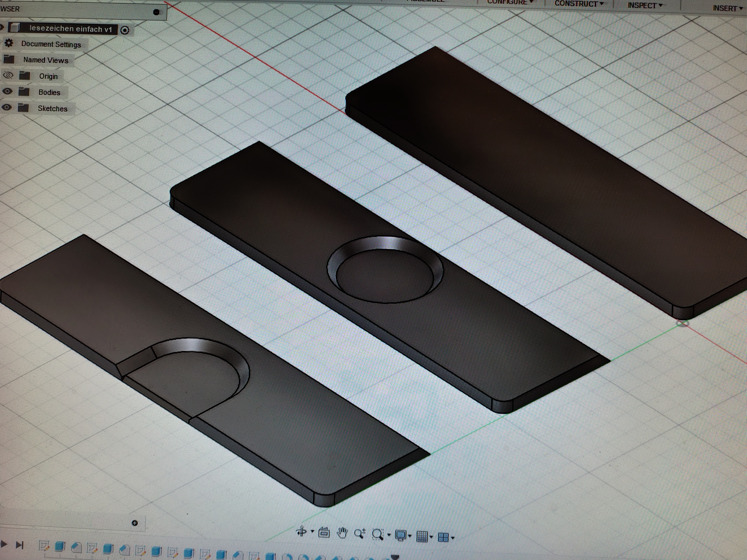Select the Origin label in browser

tap(48, 76)
